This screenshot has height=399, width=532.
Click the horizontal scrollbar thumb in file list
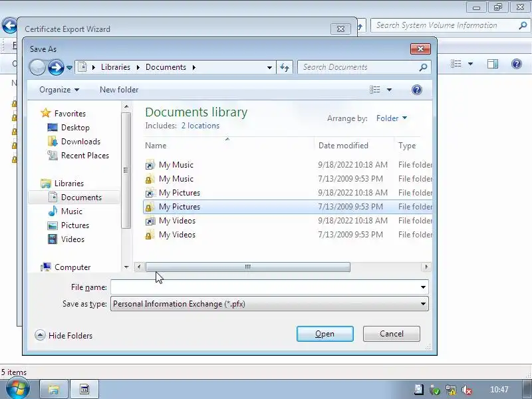(x=247, y=267)
